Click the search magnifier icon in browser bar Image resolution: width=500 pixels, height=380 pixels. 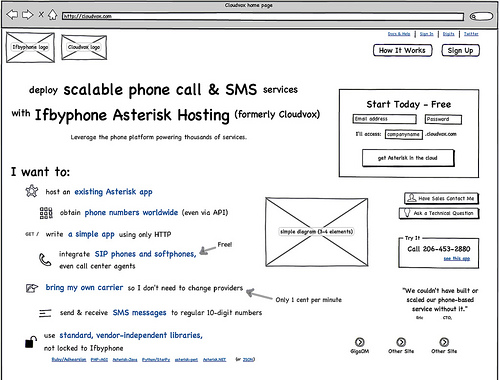point(473,16)
